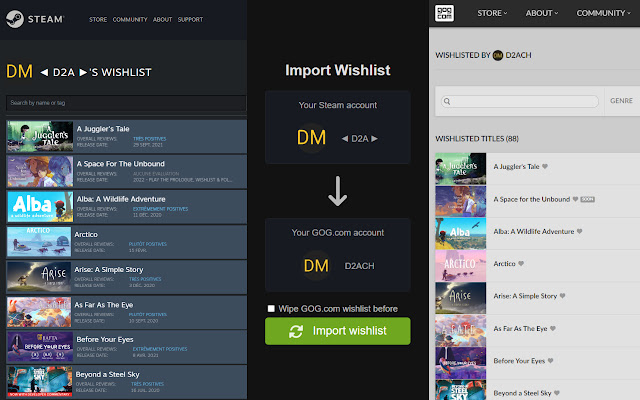Click Beyond a Steel Sky thumbnail on Steam
The width and height of the screenshot is (640, 400).
[x=40, y=382]
